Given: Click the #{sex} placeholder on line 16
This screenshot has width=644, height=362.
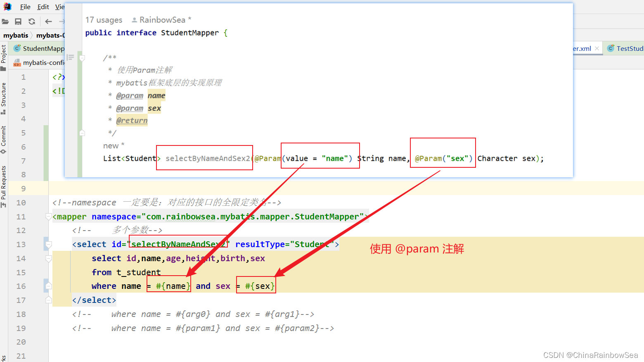Looking at the screenshot, I should pyautogui.click(x=260, y=286).
